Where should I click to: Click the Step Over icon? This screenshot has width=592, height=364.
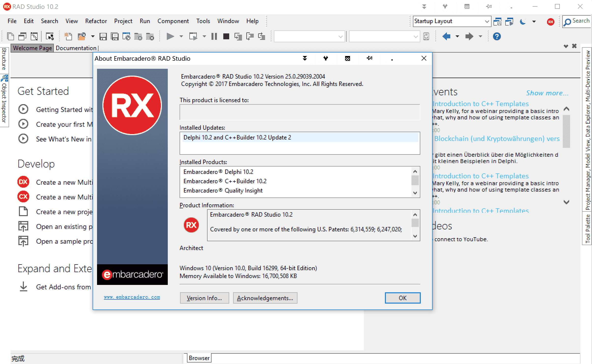coord(250,36)
